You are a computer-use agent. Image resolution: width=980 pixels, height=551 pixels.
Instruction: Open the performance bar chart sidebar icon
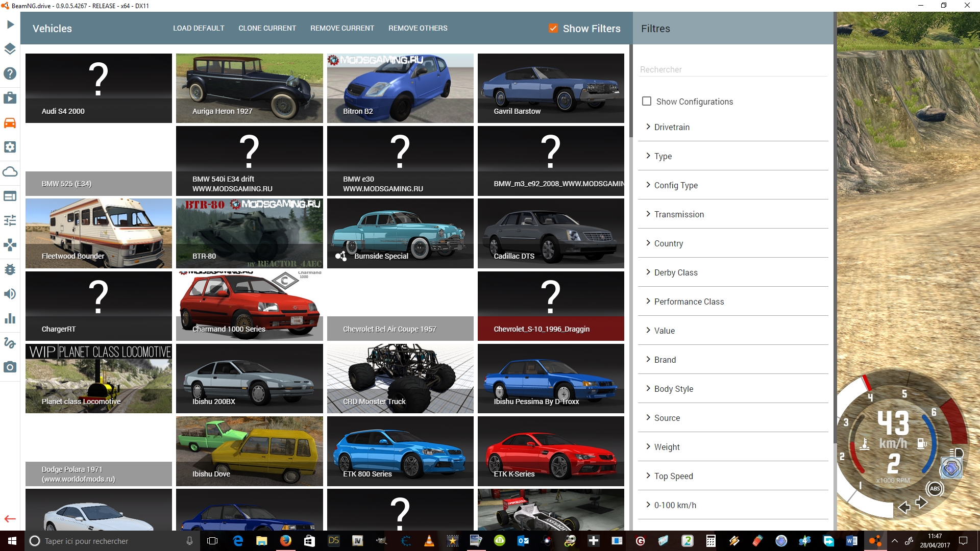[x=10, y=318]
